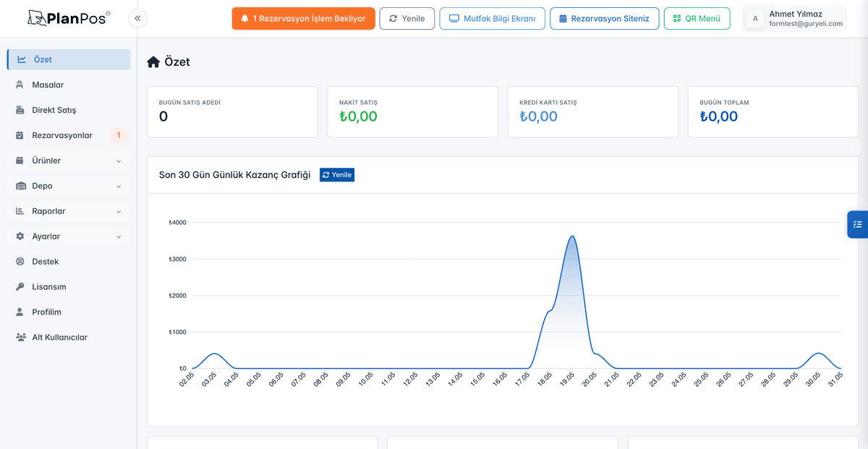The height and width of the screenshot is (449, 868).
Task: Open Direkt Satış via its register icon
Action: coord(20,110)
